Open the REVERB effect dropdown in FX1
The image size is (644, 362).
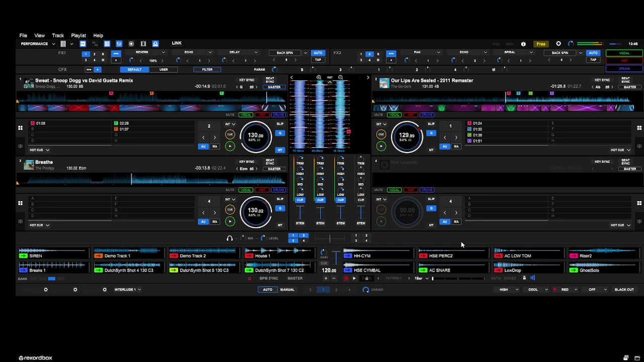(x=163, y=52)
